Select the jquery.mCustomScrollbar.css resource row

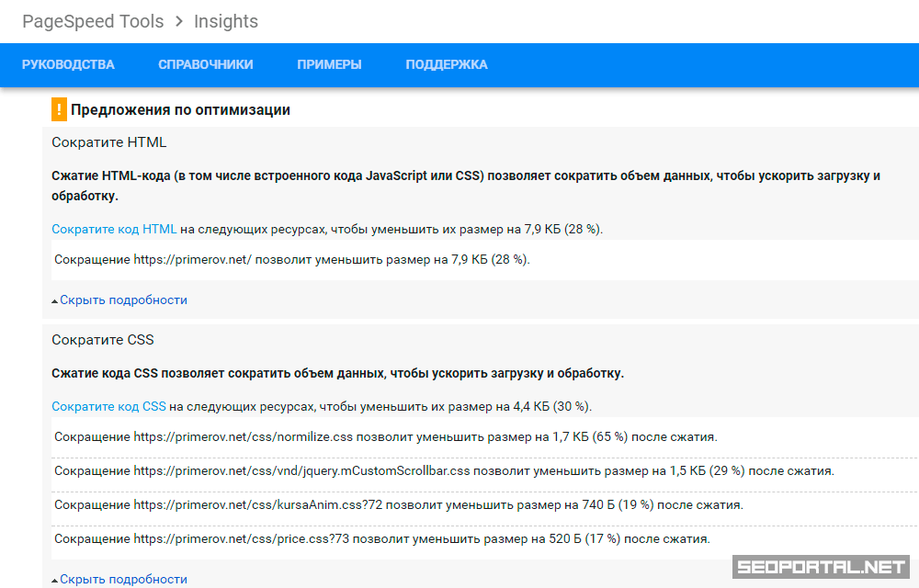444,470
